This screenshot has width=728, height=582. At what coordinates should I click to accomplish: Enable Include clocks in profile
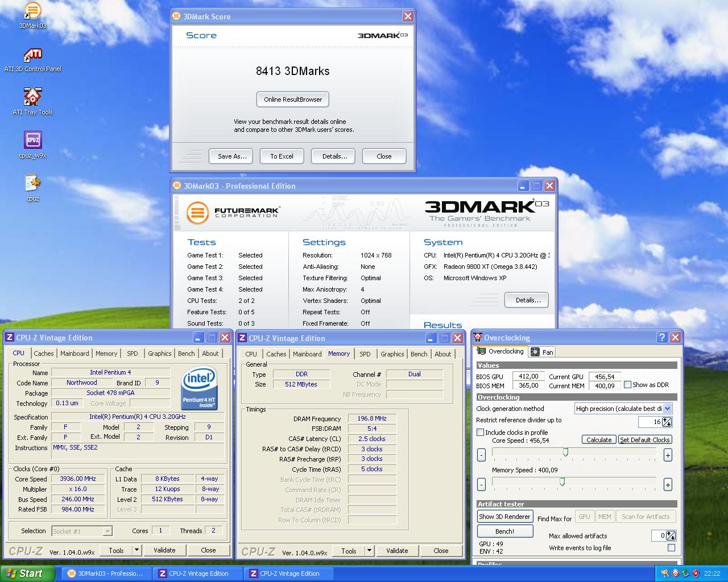pos(480,433)
